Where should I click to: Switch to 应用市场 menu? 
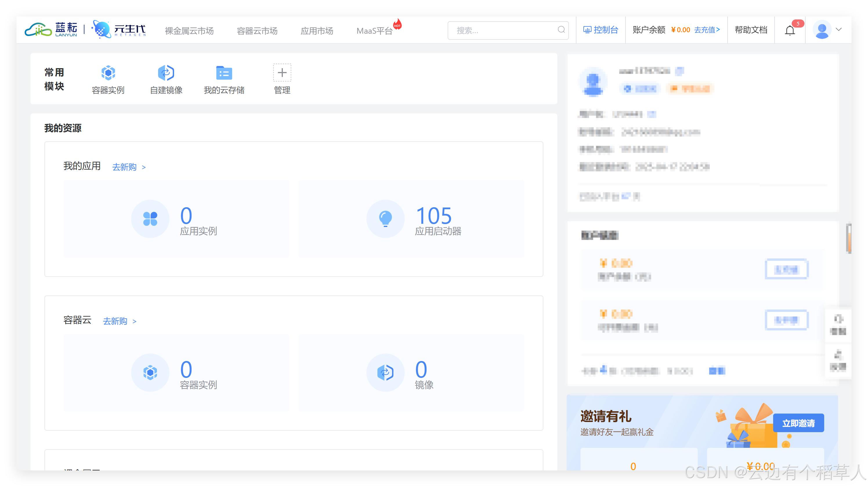point(317,31)
